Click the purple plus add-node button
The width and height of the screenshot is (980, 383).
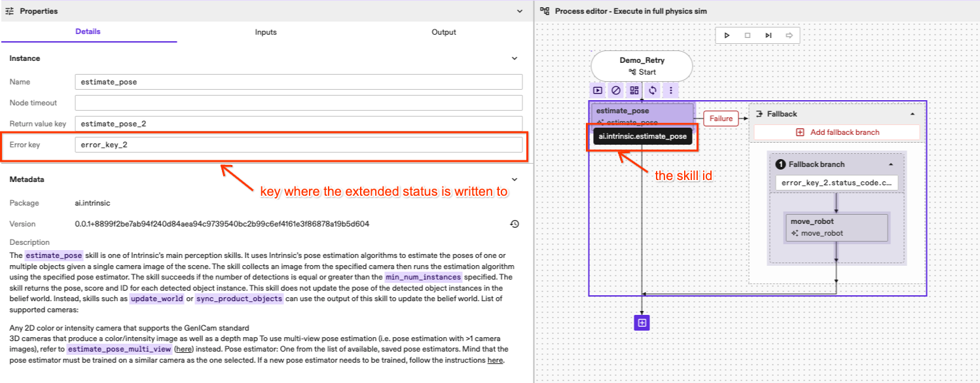(x=642, y=323)
